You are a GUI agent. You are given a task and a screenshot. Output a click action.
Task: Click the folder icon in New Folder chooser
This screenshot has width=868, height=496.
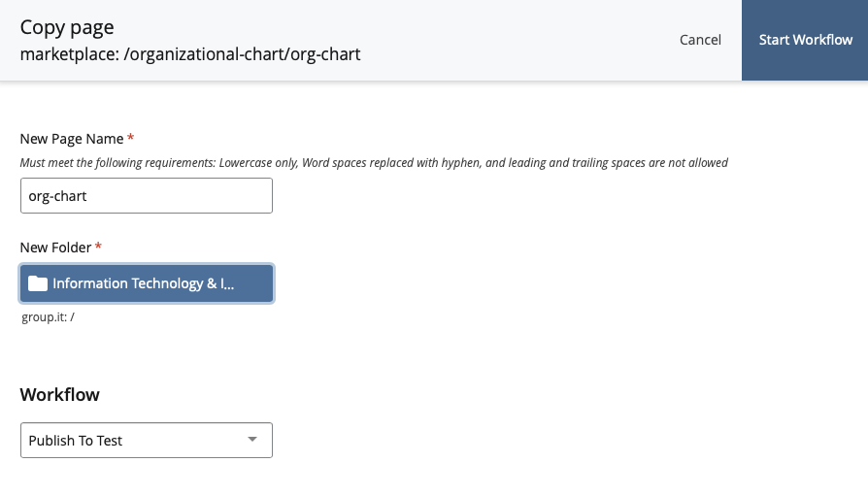(38, 283)
